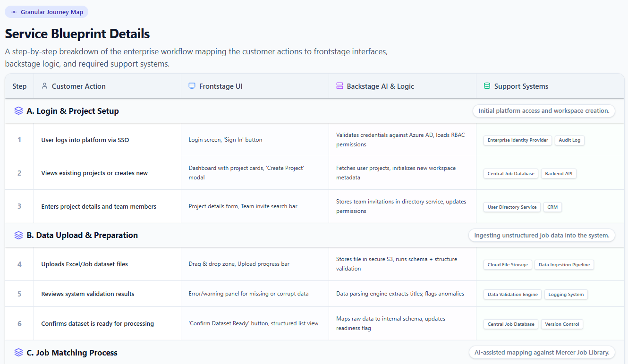
Task: Click the Backend API tag
Action: (x=559, y=174)
